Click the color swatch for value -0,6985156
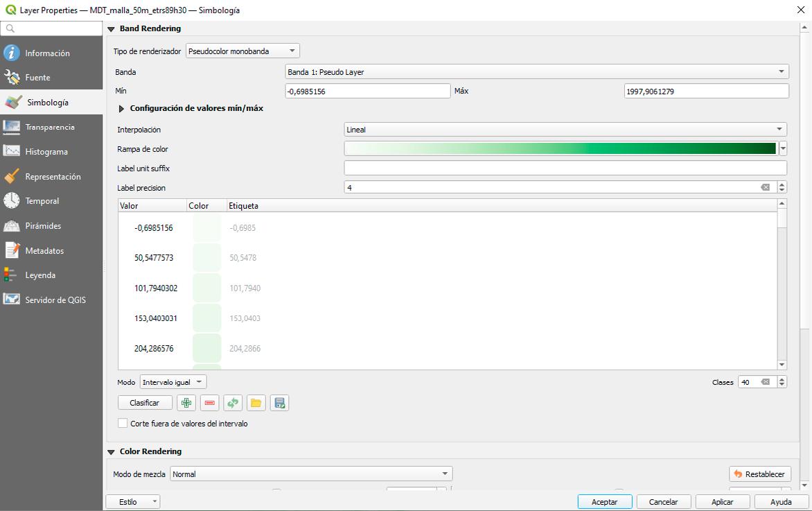Viewport: 812px width, 511px height. pyautogui.click(x=206, y=227)
